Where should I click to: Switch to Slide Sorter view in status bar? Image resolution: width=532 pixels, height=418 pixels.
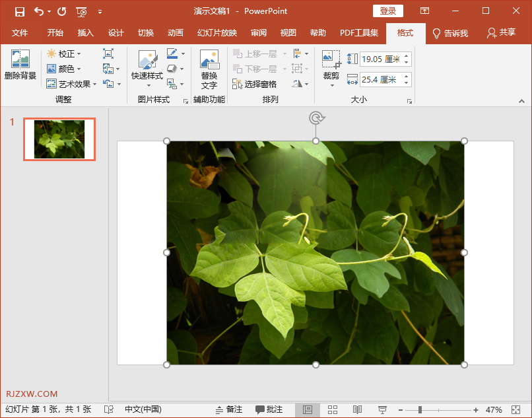[x=333, y=410]
